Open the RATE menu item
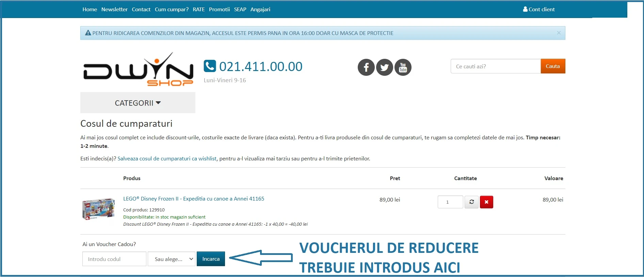The image size is (644, 277). tap(199, 10)
